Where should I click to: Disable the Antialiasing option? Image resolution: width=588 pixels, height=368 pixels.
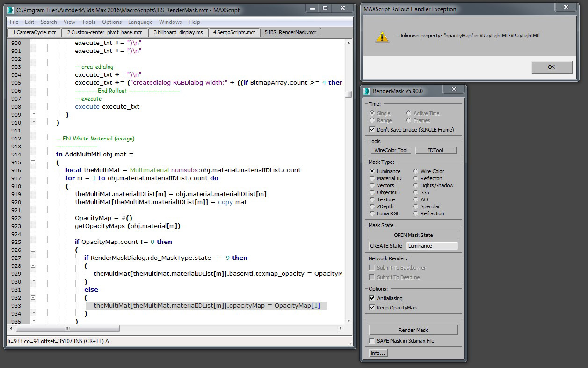(x=372, y=298)
